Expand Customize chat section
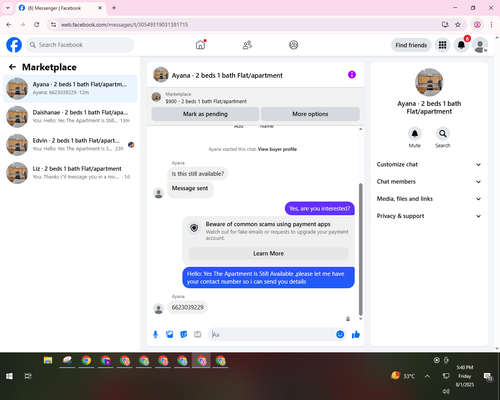500x400 pixels. tap(429, 164)
